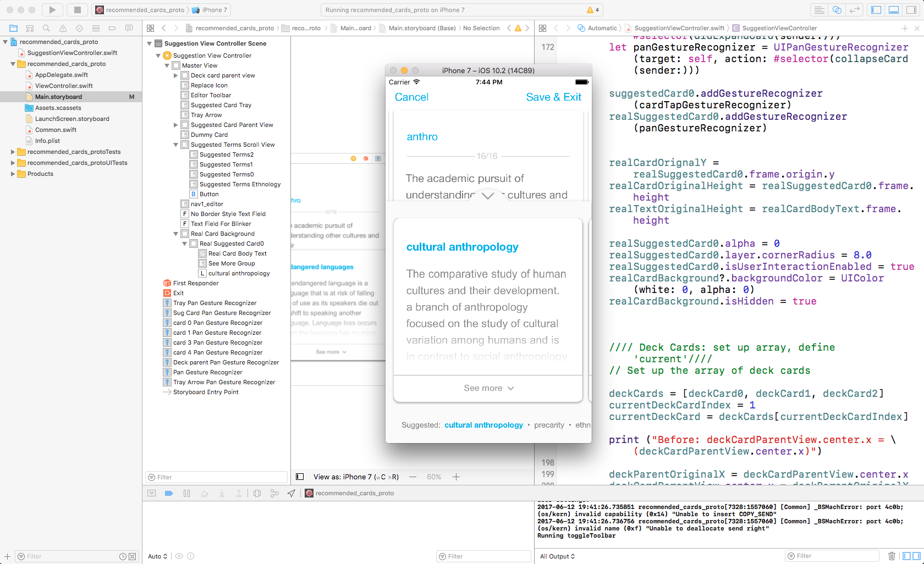Collapse the recommended_cards_proto project root

pyautogui.click(x=5, y=42)
